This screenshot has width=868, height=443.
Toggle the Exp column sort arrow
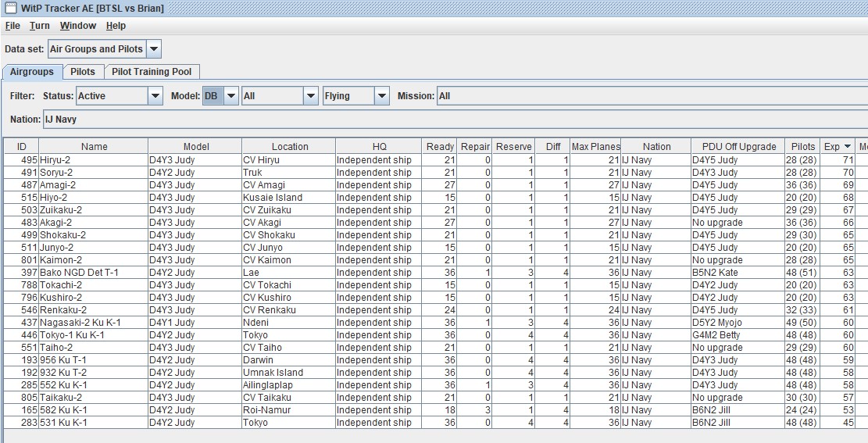[x=847, y=147]
